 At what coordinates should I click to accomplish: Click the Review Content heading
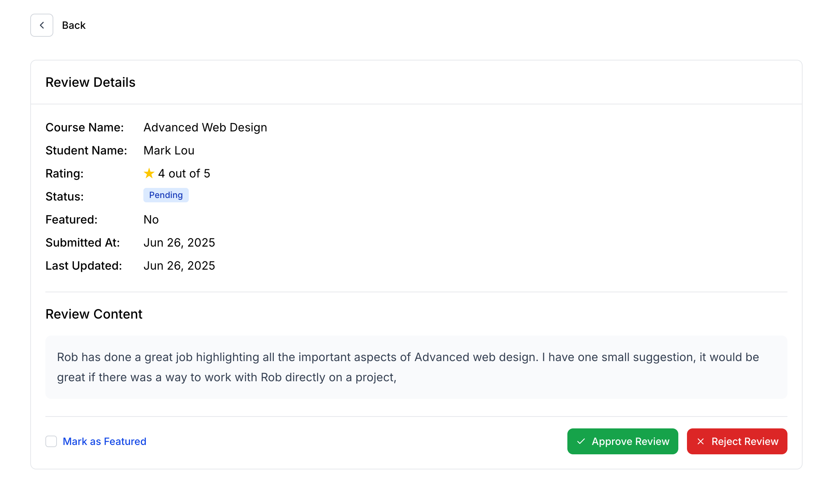coord(94,314)
